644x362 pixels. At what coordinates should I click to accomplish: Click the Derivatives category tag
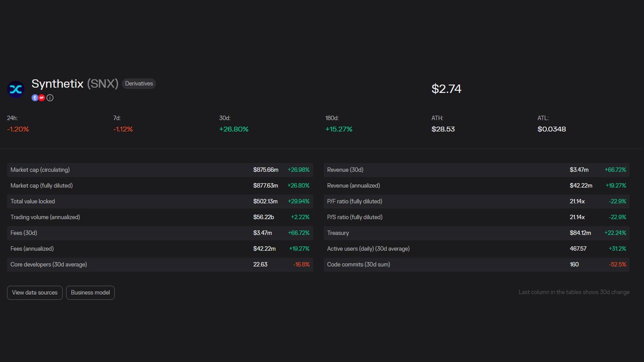point(139,84)
